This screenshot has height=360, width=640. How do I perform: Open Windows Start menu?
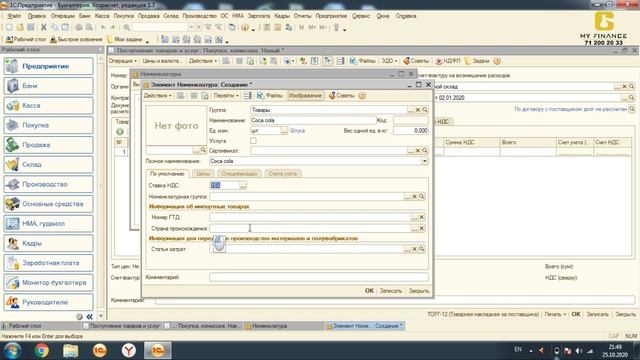(12, 350)
